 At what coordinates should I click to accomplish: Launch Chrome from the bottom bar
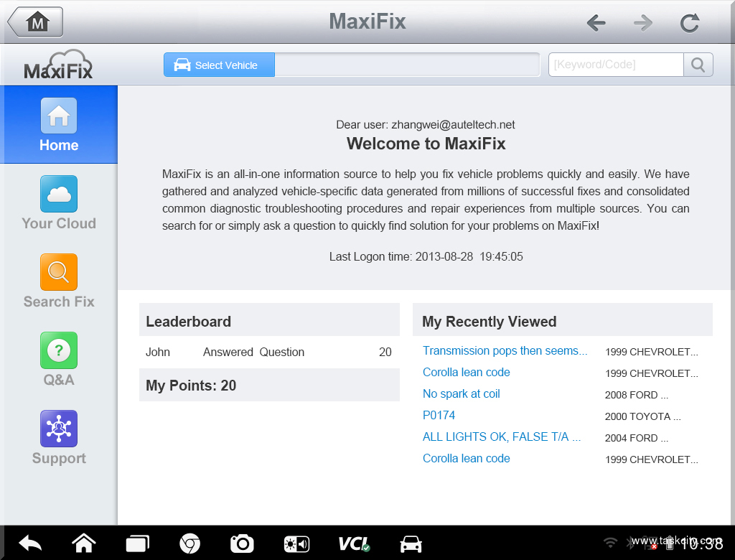[190, 543]
